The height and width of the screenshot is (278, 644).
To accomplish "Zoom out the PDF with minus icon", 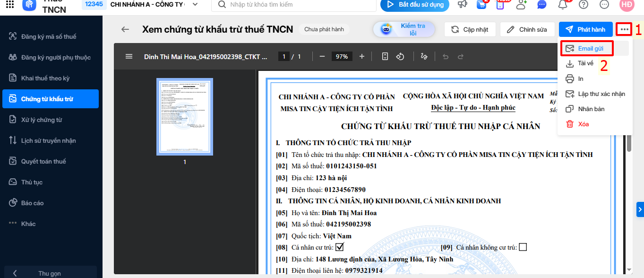I will [322, 56].
